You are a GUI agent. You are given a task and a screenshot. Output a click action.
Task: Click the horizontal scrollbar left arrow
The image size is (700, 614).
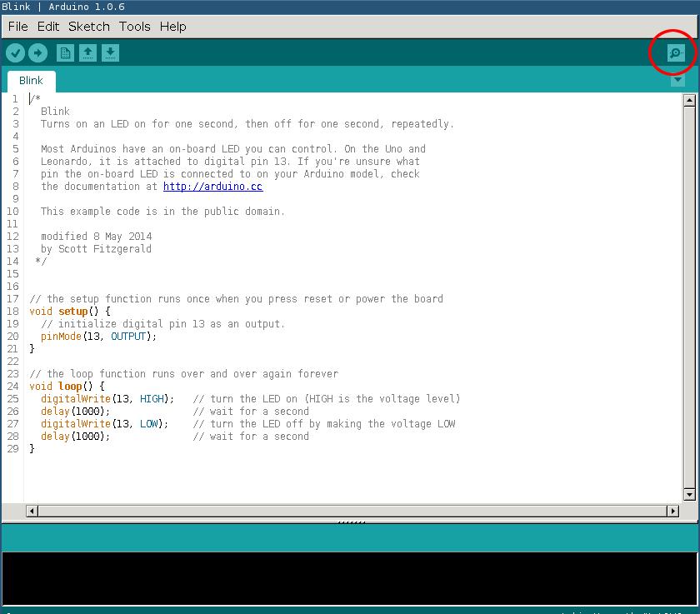[32, 511]
